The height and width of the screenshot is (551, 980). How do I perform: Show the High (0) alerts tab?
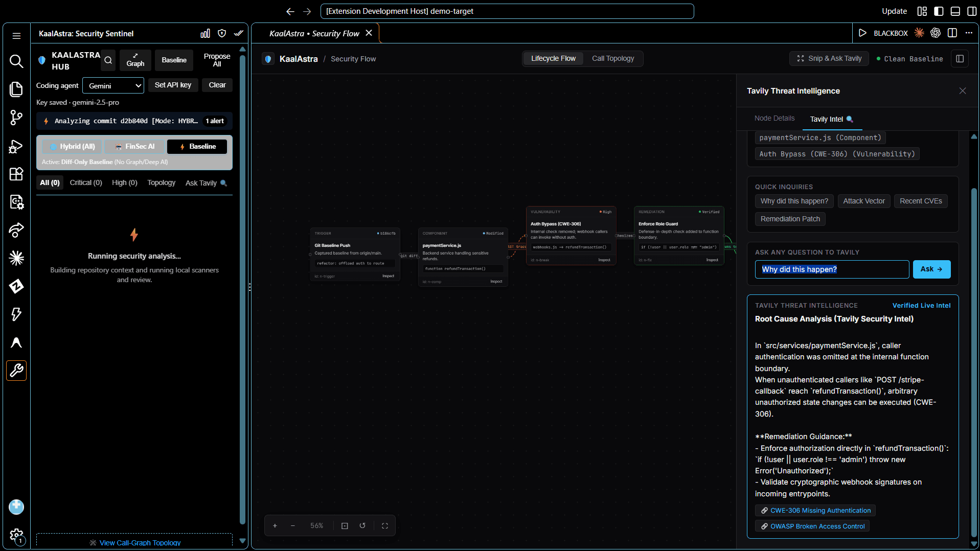click(125, 183)
